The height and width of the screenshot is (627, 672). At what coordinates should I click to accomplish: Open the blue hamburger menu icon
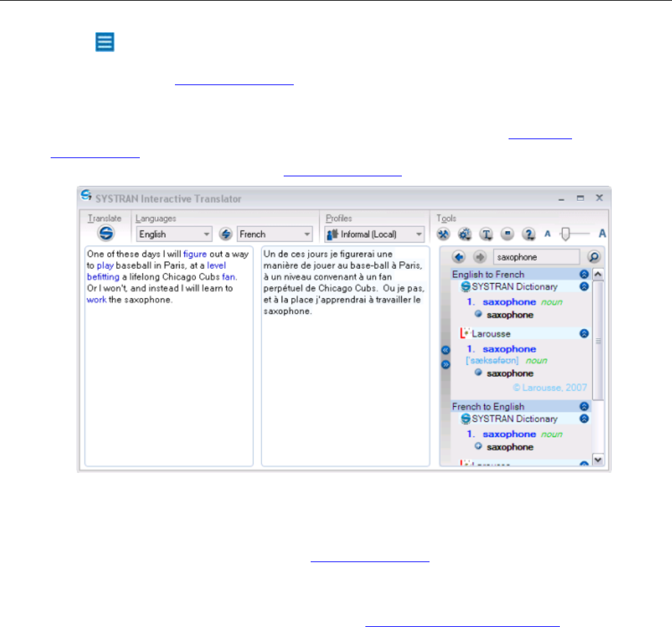pyautogui.click(x=105, y=42)
